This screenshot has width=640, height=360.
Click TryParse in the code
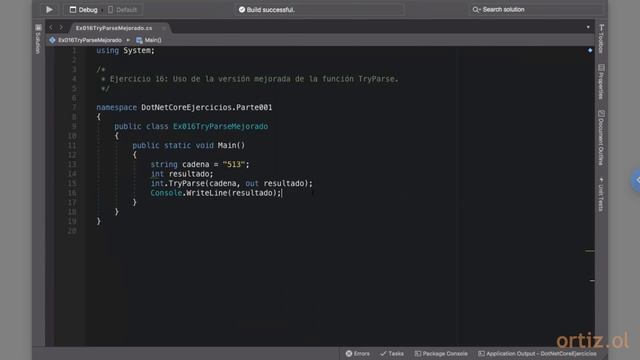tap(187, 184)
